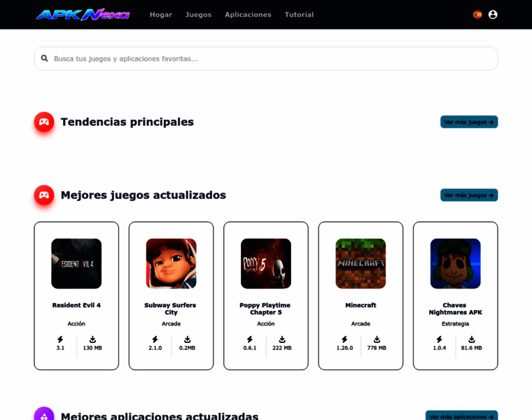Click the Arcade category under Subway Surfers City
Viewport: 532px width, 420px height.
point(171,323)
